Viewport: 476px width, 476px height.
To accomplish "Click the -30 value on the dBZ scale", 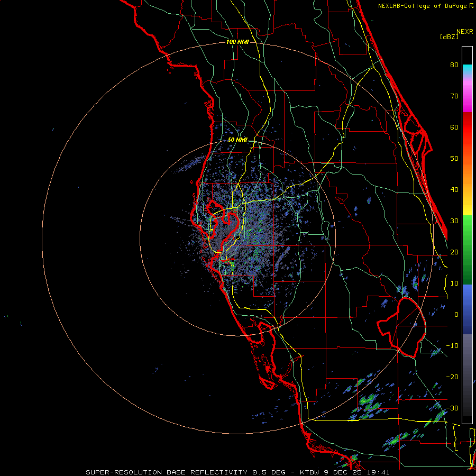I will (452, 408).
